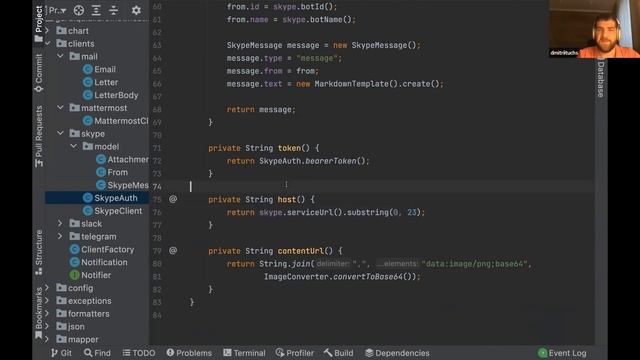
Task: Expand the slack folder
Action: point(60,223)
